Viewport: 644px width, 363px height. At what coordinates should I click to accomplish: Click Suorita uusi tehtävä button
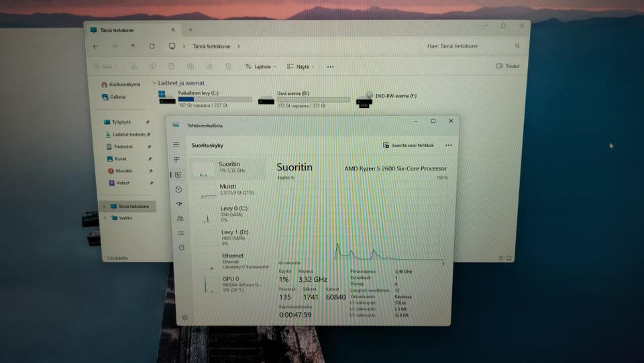pyautogui.click(x=408, y=145)
